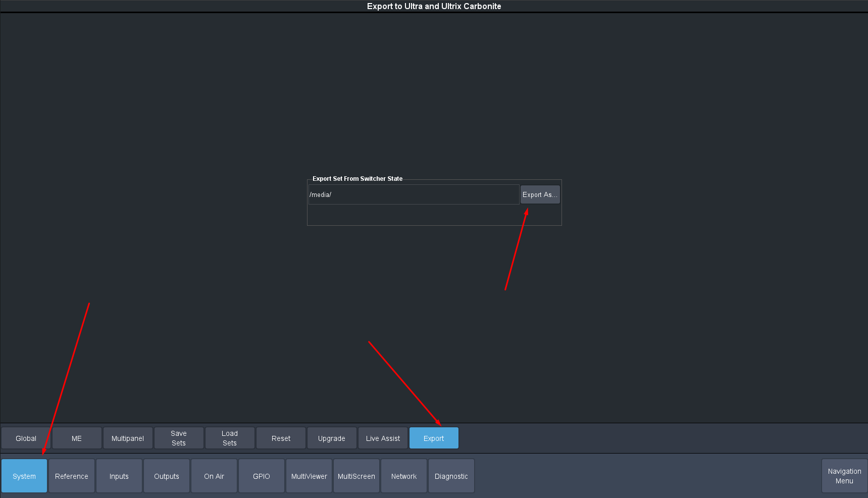
Task: Switch to the Live Assist tab
Action: (x=383, y=438)
